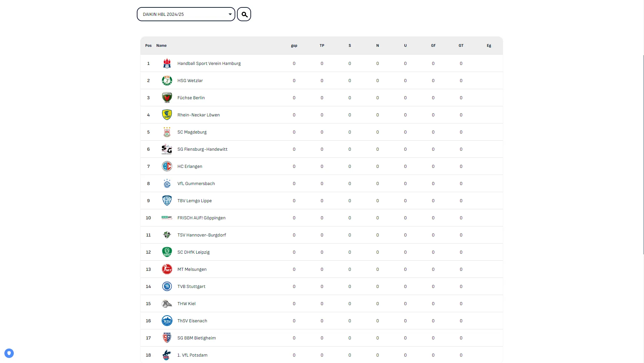644x363 pixels.
Task: Click the ThSV Eisenach crest
Action: (167, 321)
